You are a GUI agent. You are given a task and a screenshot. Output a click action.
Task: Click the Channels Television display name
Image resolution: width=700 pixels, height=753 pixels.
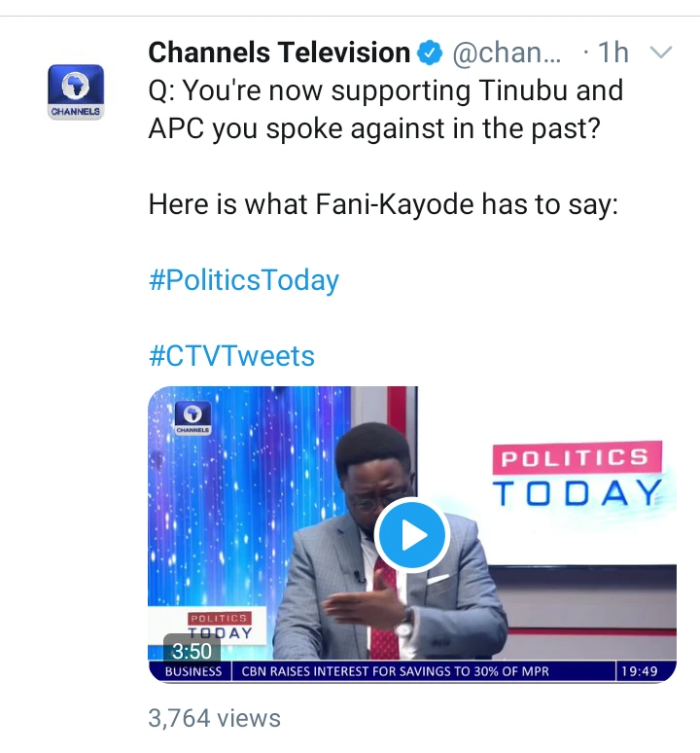coord(279,53)
